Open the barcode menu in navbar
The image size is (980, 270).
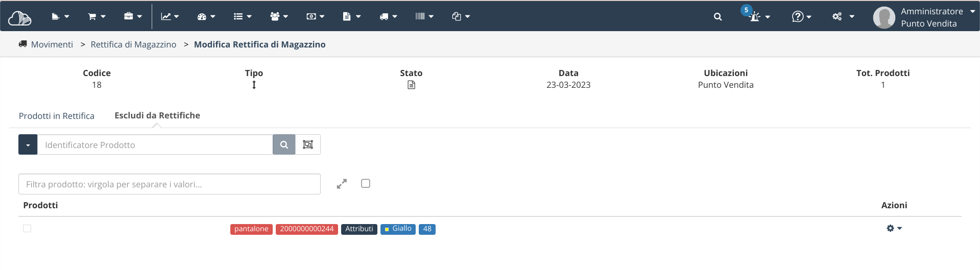tap(424, 16)
